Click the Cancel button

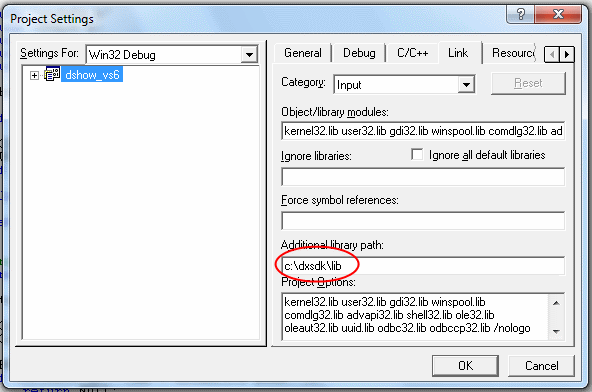click(x=541, y=366)
